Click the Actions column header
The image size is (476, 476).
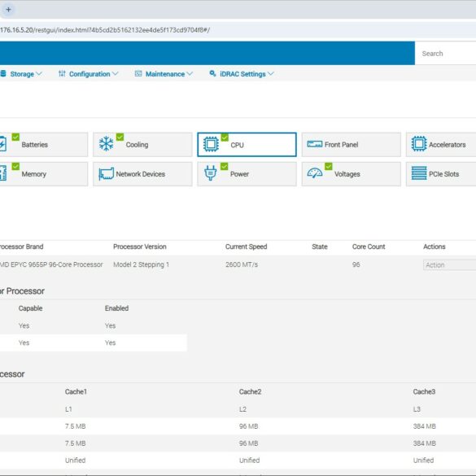[x=435, y=247]
